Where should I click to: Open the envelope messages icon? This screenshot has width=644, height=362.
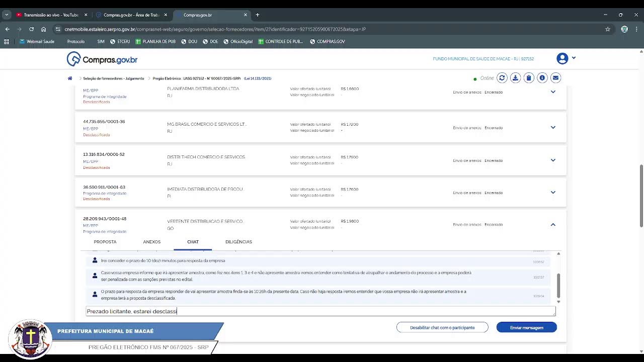555,78
